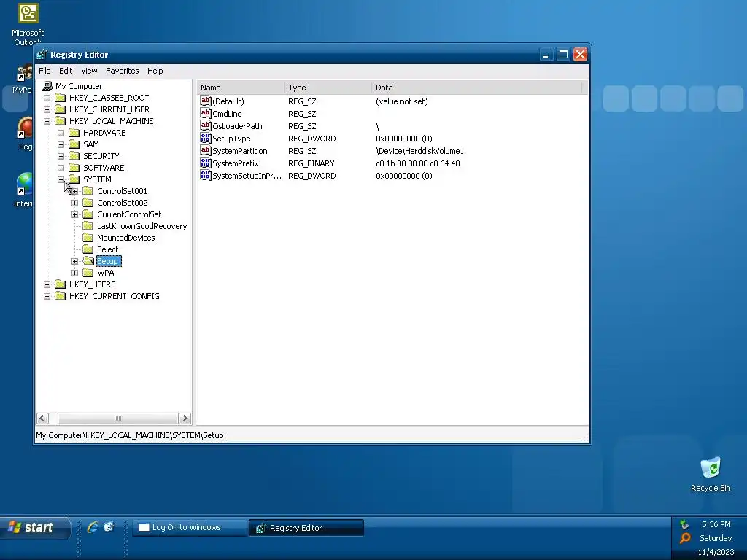Screen dimensions: 747x560
Task: Select the HKEY_USERS tree label
Action: (x=93, y=284)
